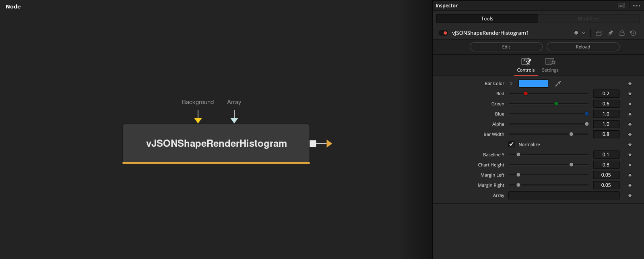This screenshot has height=259, width=644.
Task: Toggle keyframe diamond for Blue
Action: pyautogui.click(x=630, y=114)
